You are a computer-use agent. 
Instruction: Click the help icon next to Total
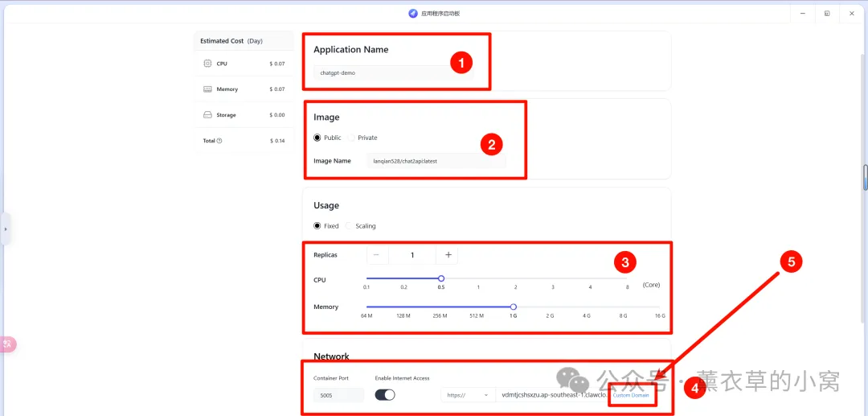[x=219, y=141]
